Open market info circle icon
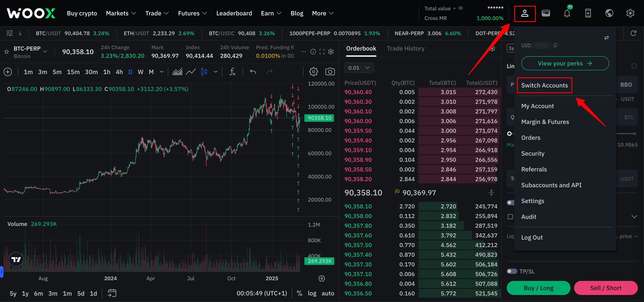Image resolution: width=644 pixels, height=302 pixels. [313, 52]
